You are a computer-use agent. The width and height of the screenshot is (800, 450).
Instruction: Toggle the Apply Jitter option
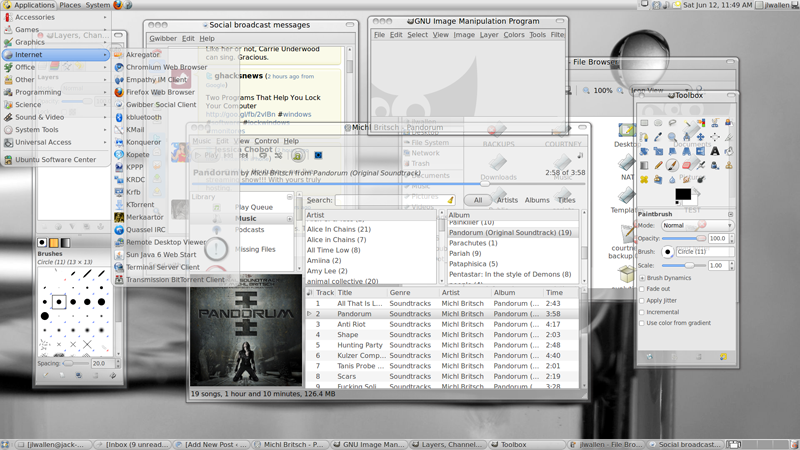point(642,300)
